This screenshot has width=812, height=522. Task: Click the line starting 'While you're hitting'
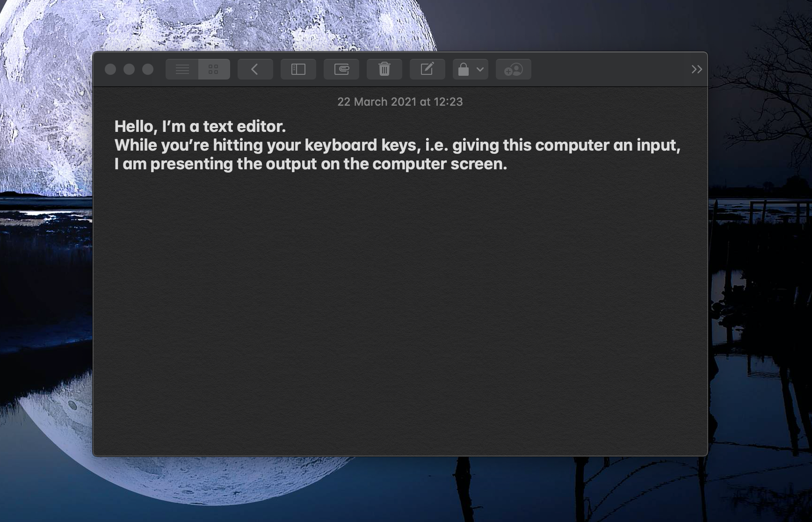point(397,145)
